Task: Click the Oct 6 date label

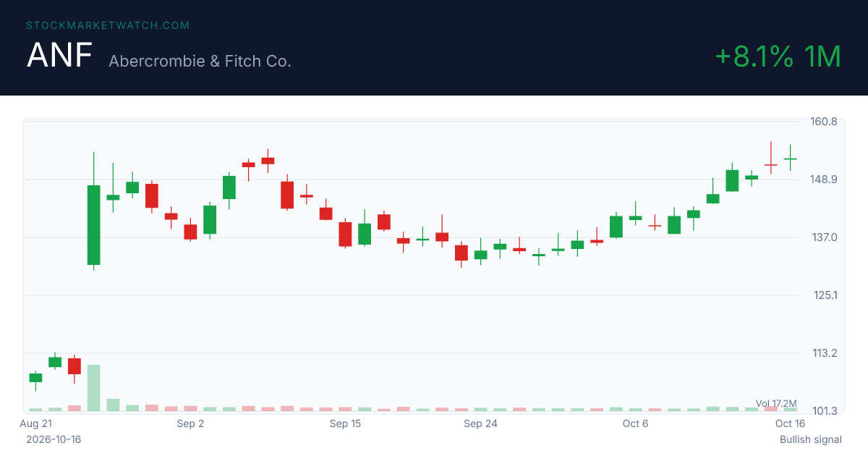Action: coord(635,423)
